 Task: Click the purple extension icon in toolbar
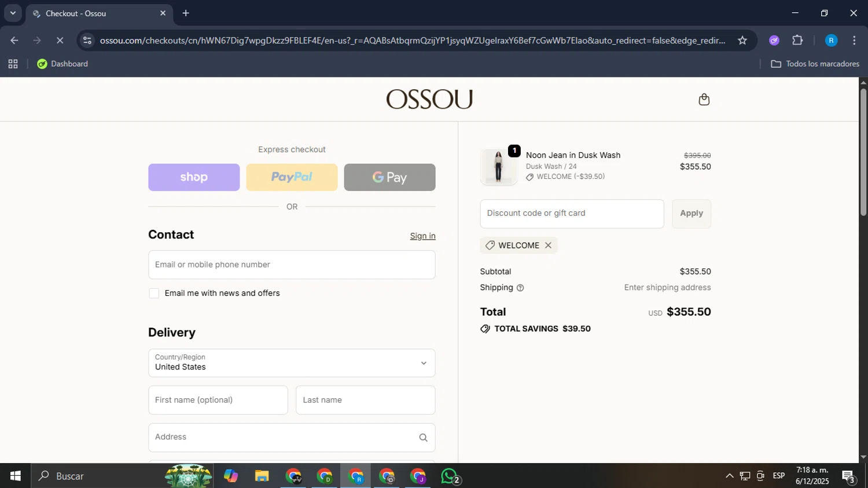(x=774, y=41)
